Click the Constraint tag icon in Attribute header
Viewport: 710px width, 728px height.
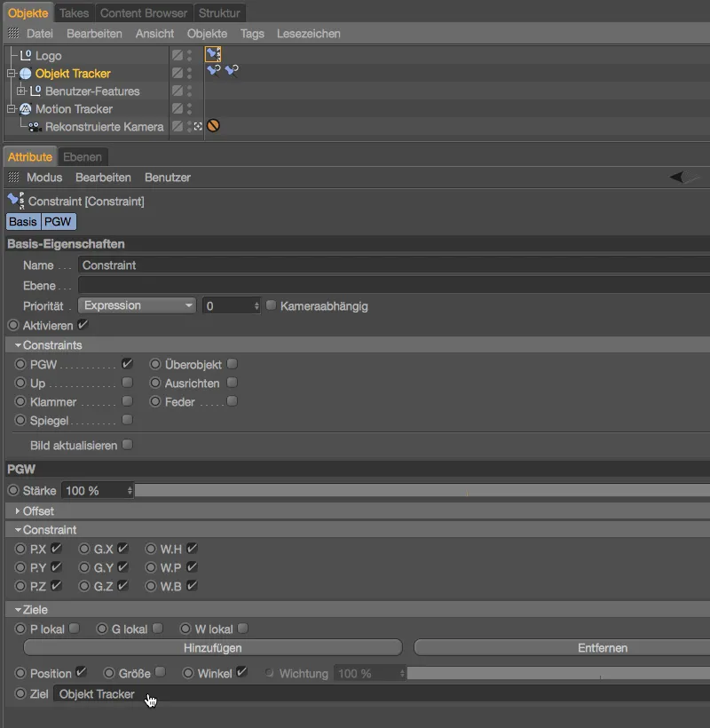pos(16,201)
